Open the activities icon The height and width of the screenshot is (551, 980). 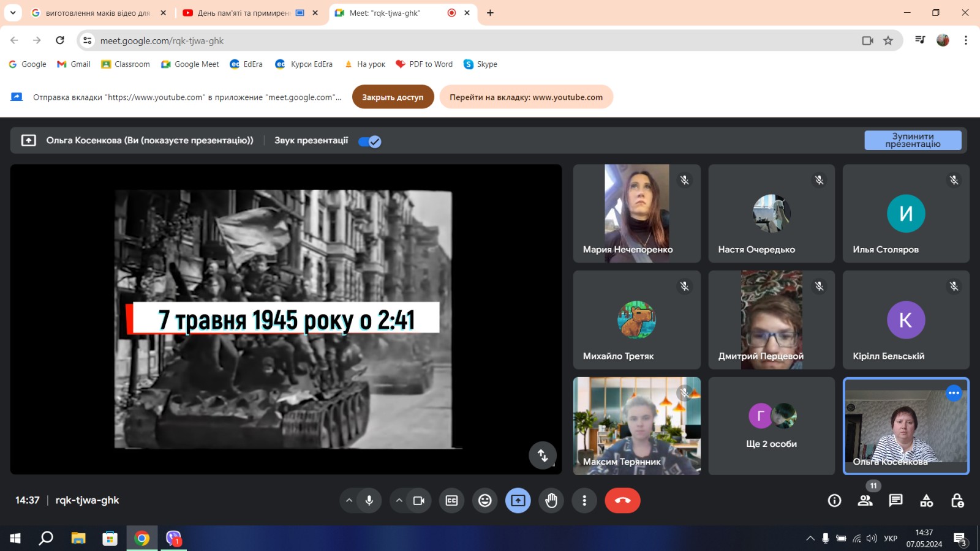click(926, 501)
